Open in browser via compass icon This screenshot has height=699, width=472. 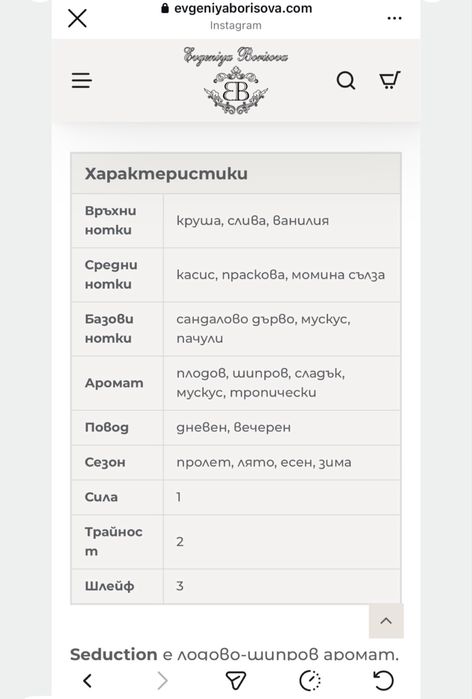[310, 680]
